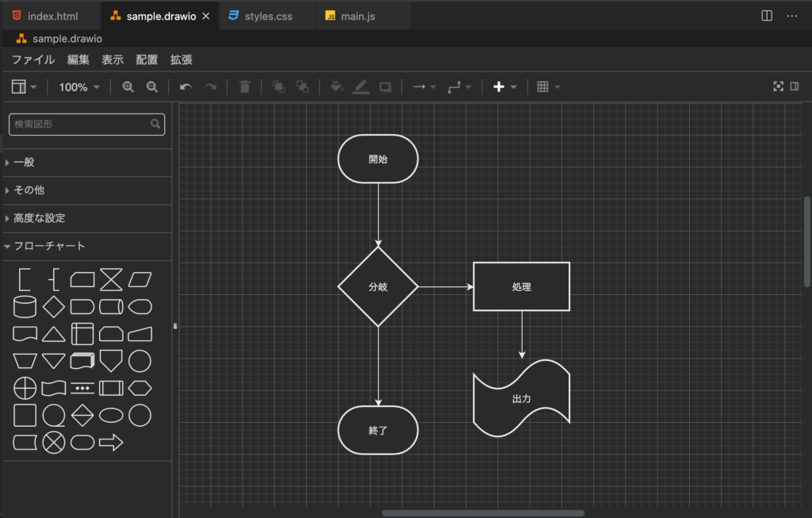Select the 処理 rectangle on canvas

point(522,286)
